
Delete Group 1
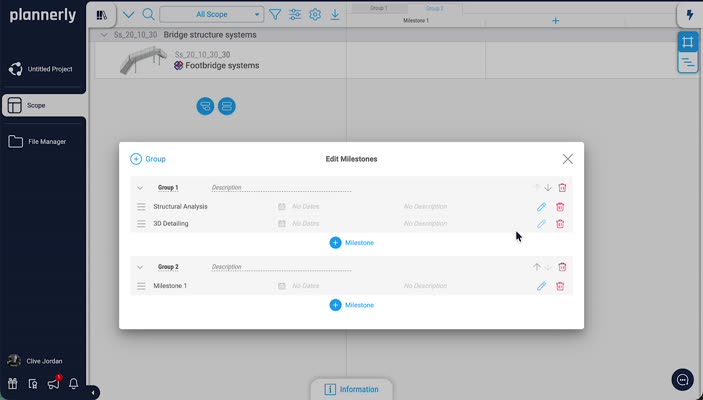tap(562, 187)
